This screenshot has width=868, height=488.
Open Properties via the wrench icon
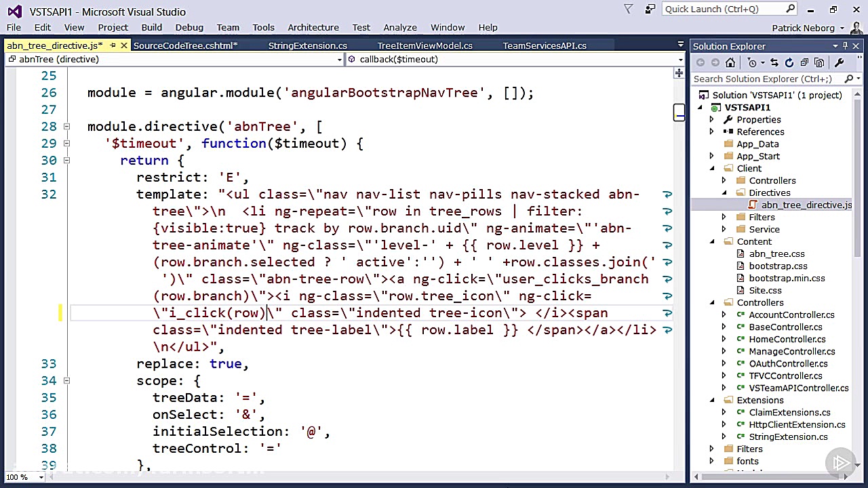pos(839,63)
